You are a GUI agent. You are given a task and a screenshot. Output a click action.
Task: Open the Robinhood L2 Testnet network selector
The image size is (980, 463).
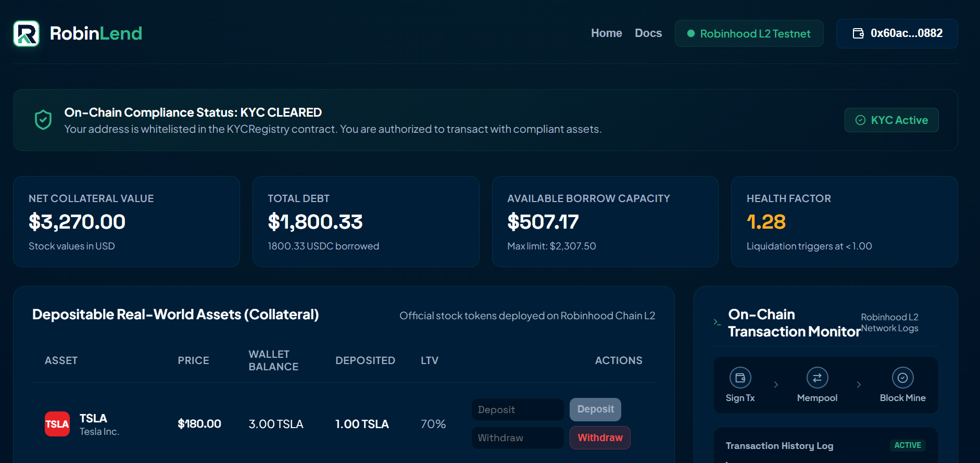pyautogui.click(x=749, y=33)
